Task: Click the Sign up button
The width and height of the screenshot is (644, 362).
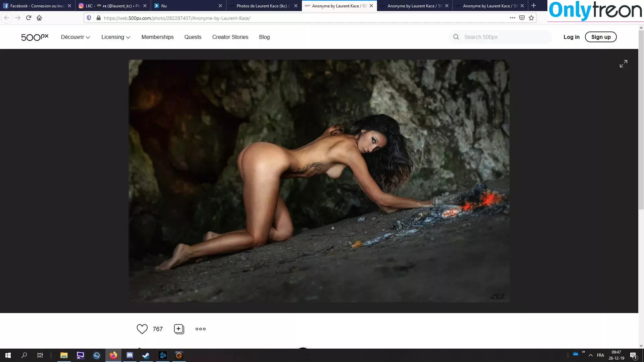Action: coord(601,37)
